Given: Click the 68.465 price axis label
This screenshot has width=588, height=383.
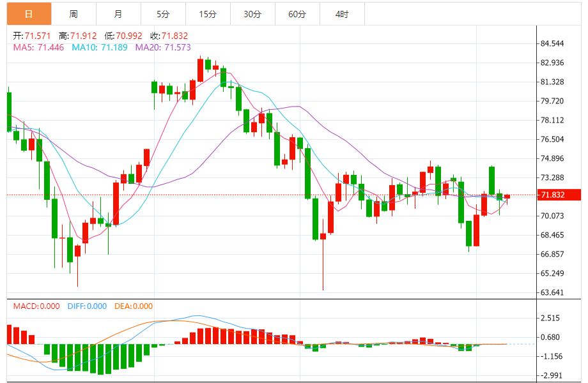Looking at the screenshot, I should click(552, 235).
